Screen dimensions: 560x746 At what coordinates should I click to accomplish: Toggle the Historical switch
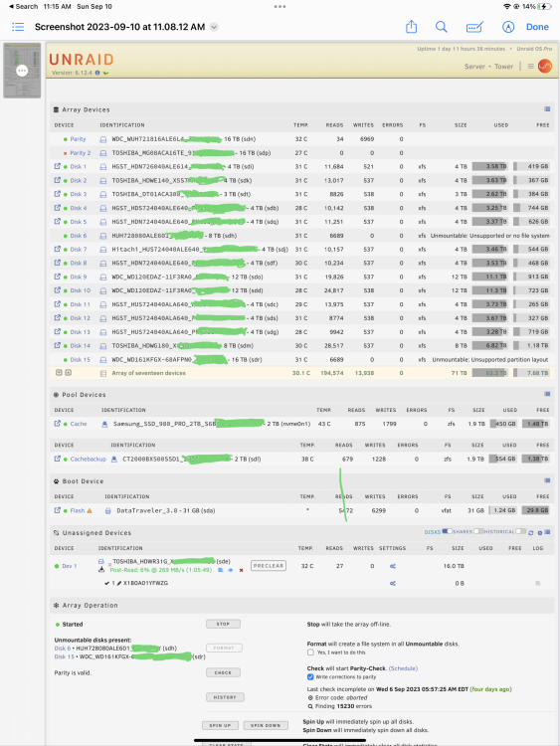520,531
